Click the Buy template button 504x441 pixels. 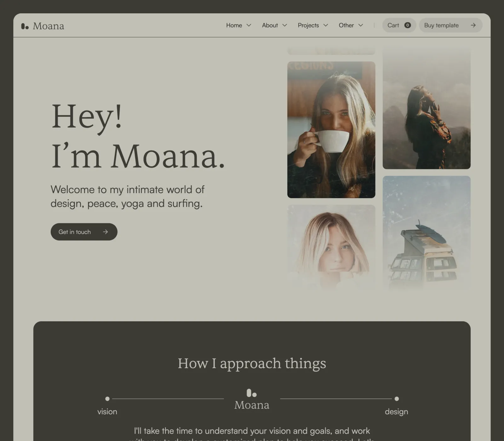point(450,25)
